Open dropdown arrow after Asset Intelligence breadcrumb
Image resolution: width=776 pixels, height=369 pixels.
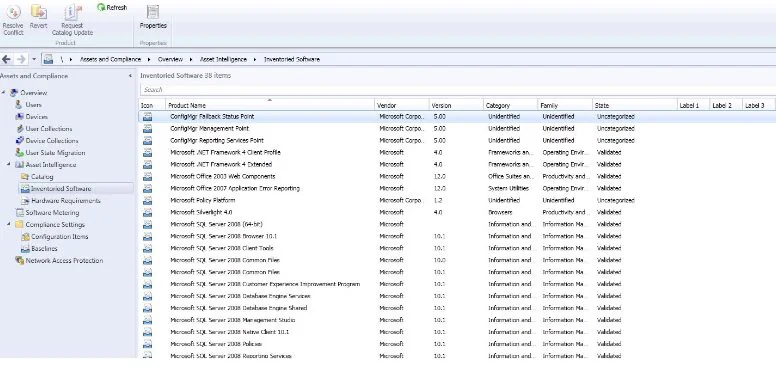[255, 59]
